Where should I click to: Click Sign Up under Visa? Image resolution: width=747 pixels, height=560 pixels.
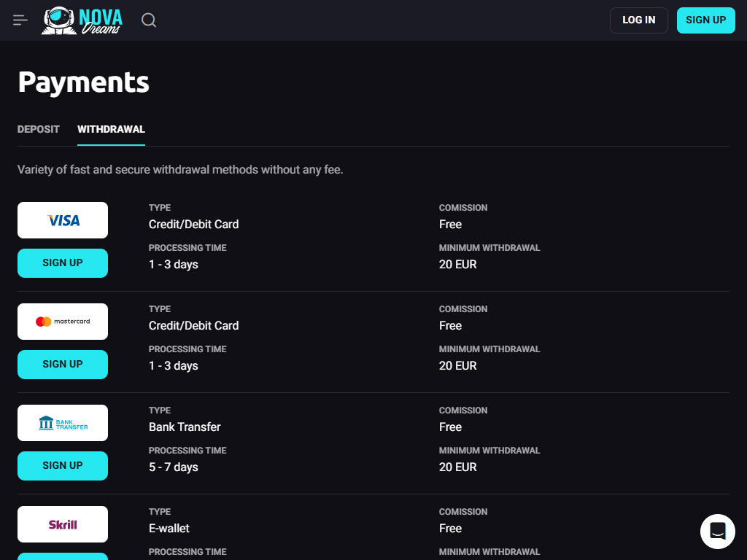63,262
